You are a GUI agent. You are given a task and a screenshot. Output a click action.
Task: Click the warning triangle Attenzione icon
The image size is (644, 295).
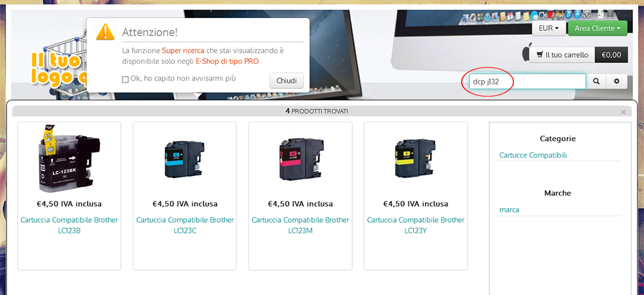point(106,32)
